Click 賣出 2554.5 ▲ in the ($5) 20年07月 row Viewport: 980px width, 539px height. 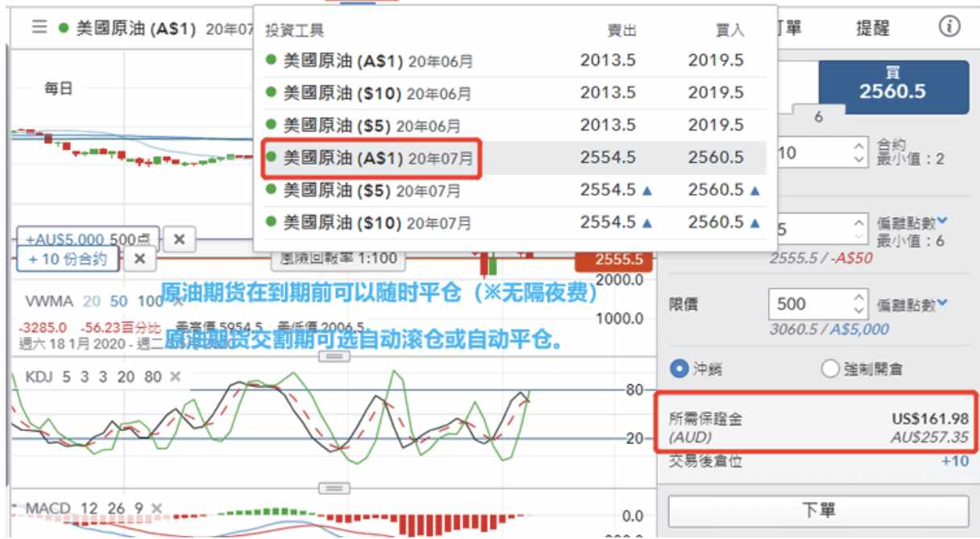615,190
